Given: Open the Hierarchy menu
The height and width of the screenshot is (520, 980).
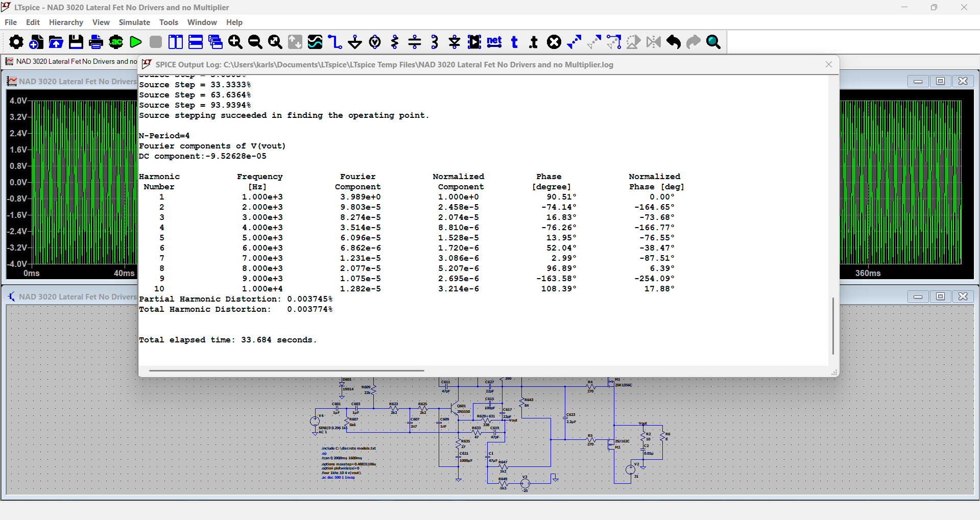Looking at the screenshot, I should [66, 22].
